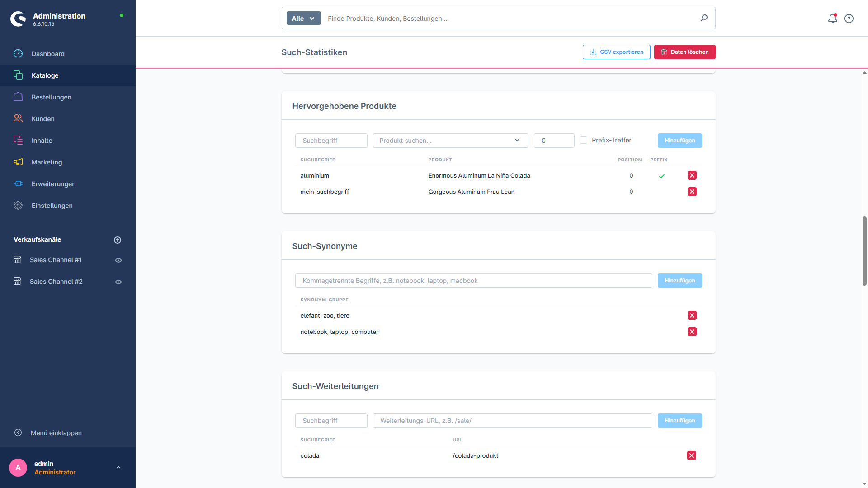Click the /colada-produkt URL cell
The image size is (868, 488).
tap(475, 456)
